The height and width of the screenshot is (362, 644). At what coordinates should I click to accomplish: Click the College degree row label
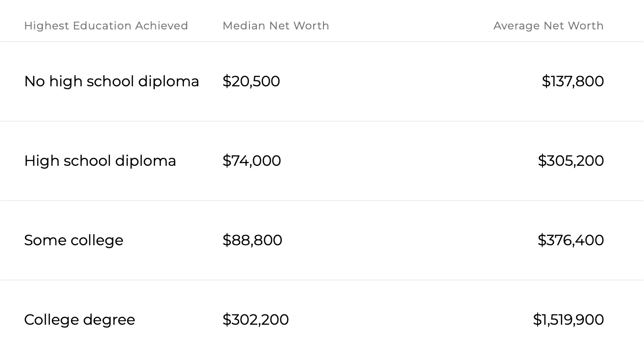pyautogui.click(x=79, y=320)
